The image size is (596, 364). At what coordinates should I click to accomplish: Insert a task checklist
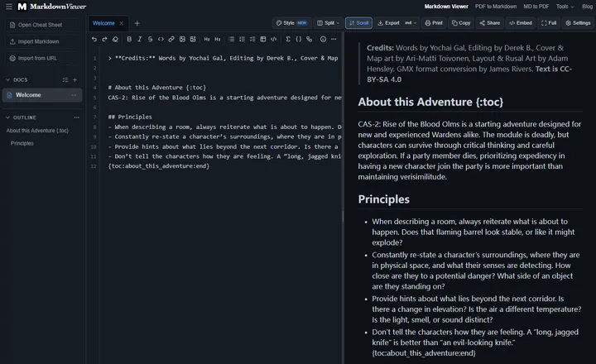pyautogui.click(x=252, y=39)
